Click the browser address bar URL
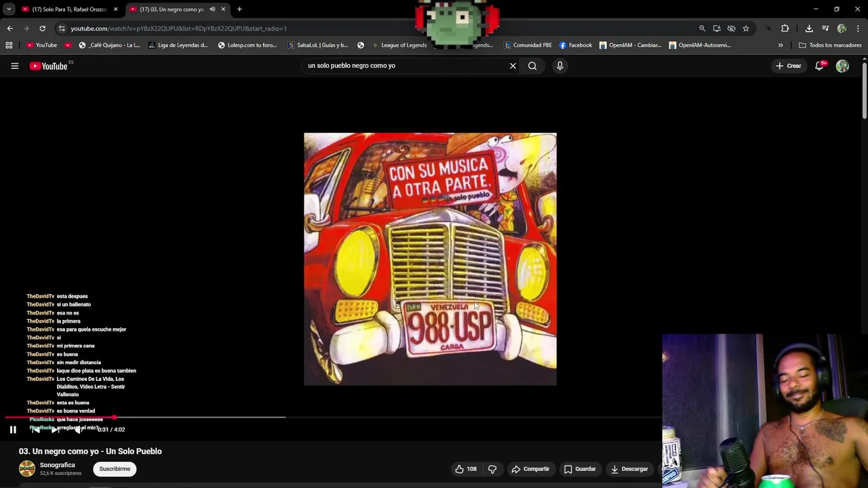The height and width of the screenshot is (488, 868). coord(179,28)
